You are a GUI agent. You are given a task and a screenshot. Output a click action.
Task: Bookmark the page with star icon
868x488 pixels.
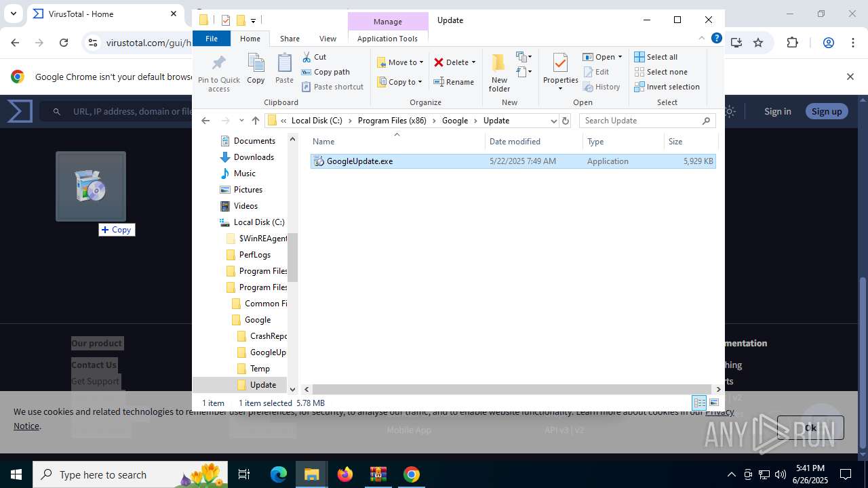tap(758, 43)
